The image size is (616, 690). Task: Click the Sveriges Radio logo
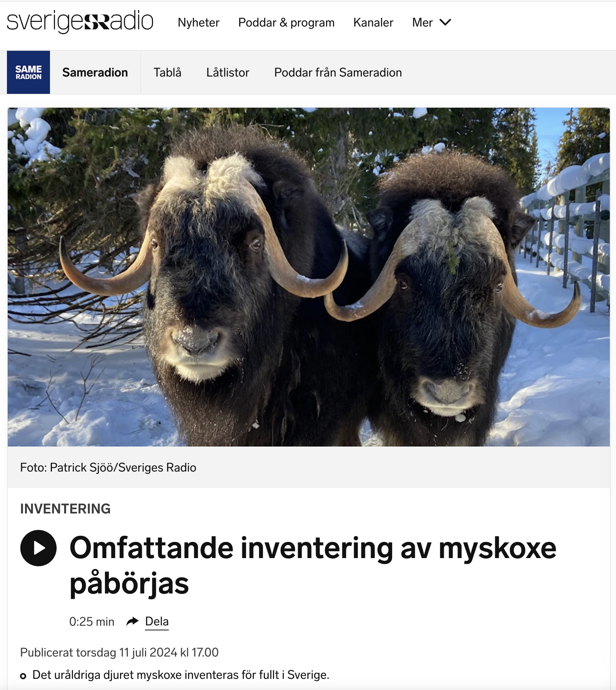coord(80,22)
